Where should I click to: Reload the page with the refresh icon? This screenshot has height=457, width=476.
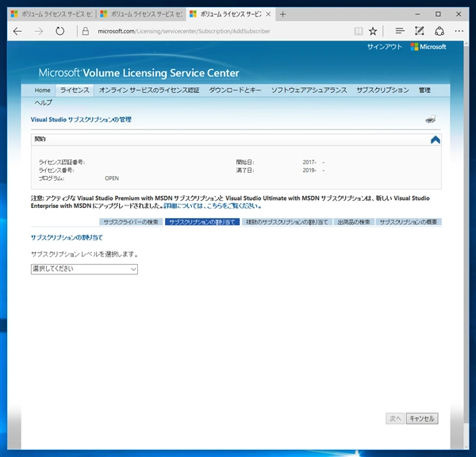click(59, 31)
